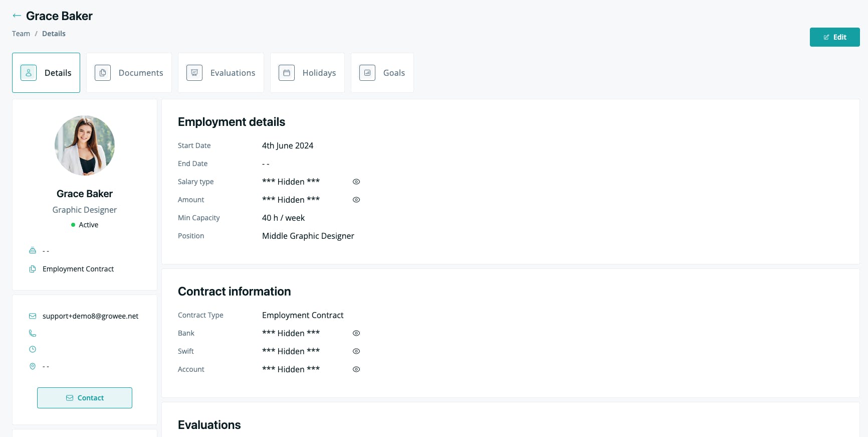
Task: Click the birthday cake icon
Action: tap(33, 250)
